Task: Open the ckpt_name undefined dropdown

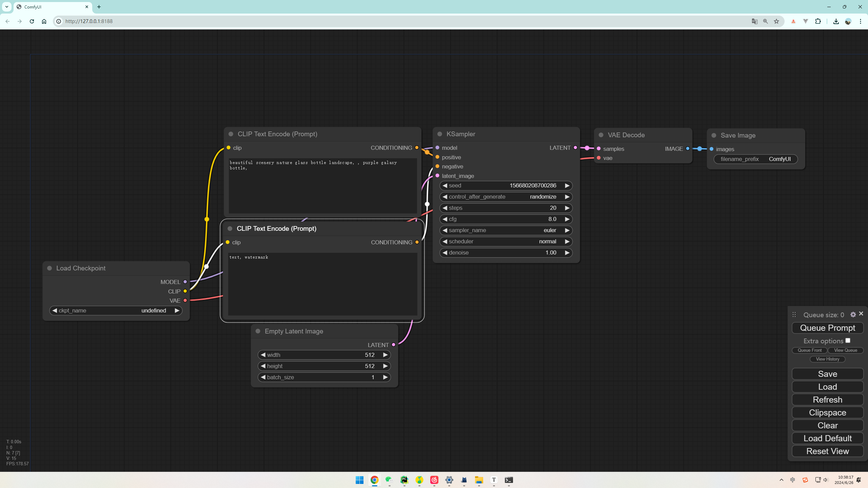Action: 116,310
